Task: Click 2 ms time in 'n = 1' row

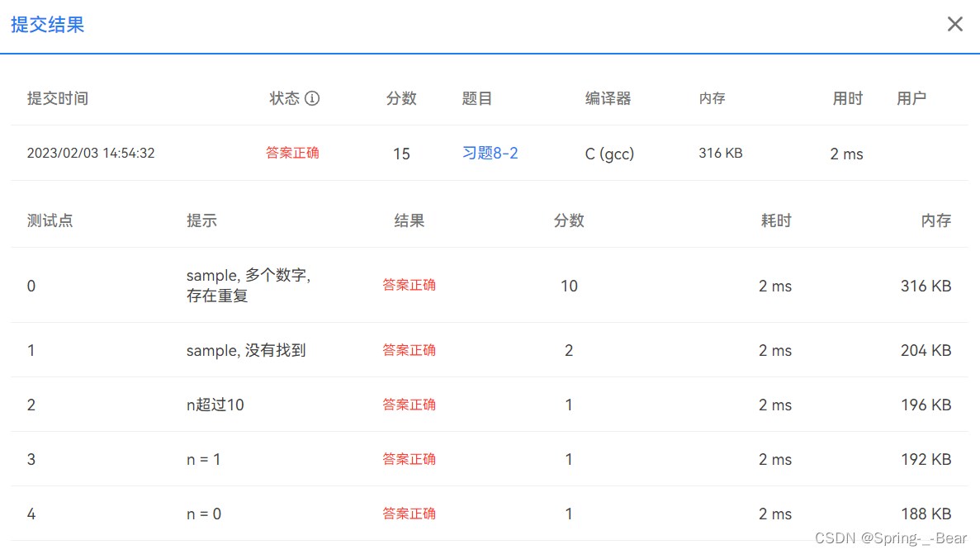Action: click(775, 460)
